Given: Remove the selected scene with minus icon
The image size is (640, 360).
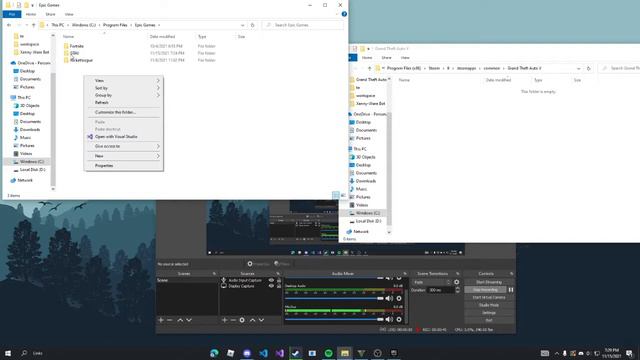Looking at the screenshot, I should pyautogui.click(x=170, y=320).
